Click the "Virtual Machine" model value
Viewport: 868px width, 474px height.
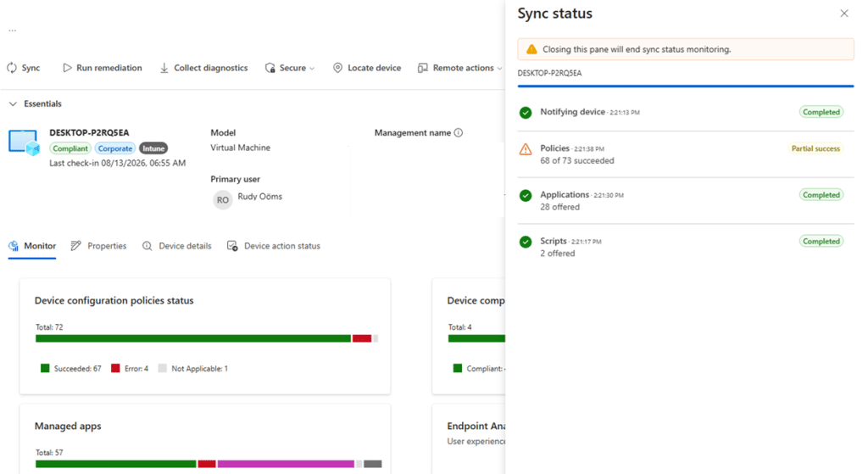pos(240,148)
